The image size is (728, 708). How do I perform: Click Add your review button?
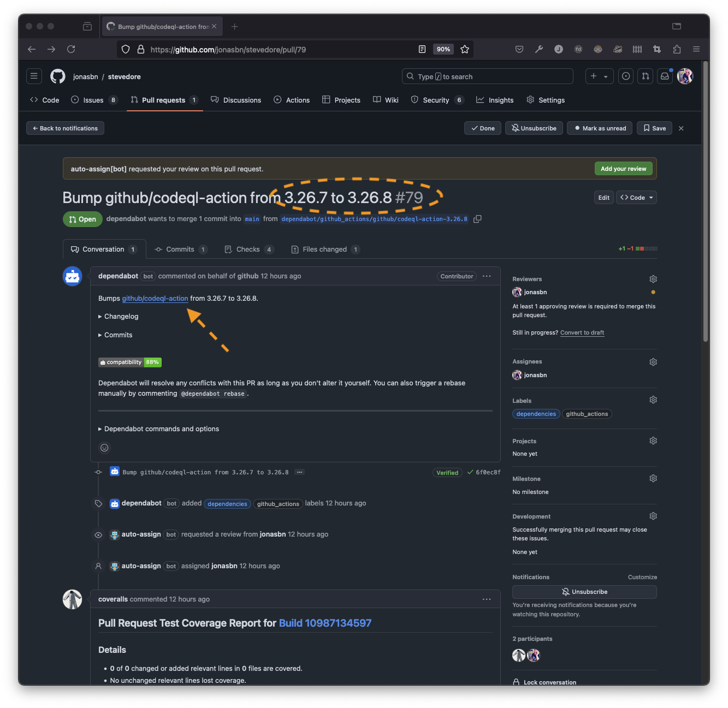tap(623, 169)
